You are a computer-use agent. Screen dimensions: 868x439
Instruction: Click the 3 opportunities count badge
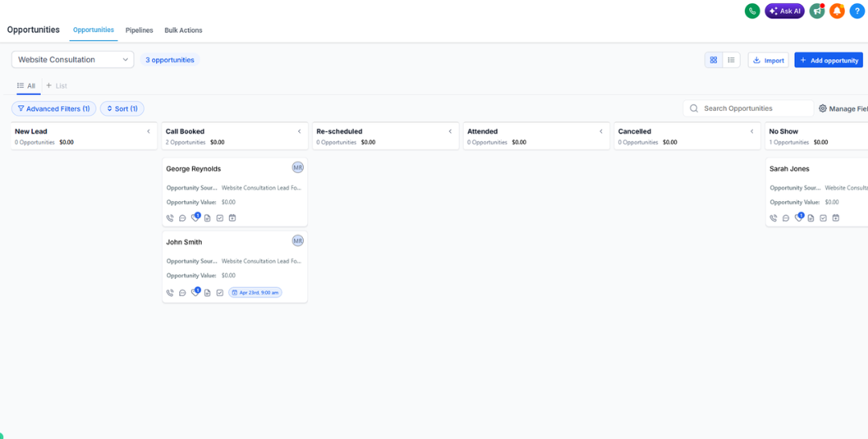[170, 59]
